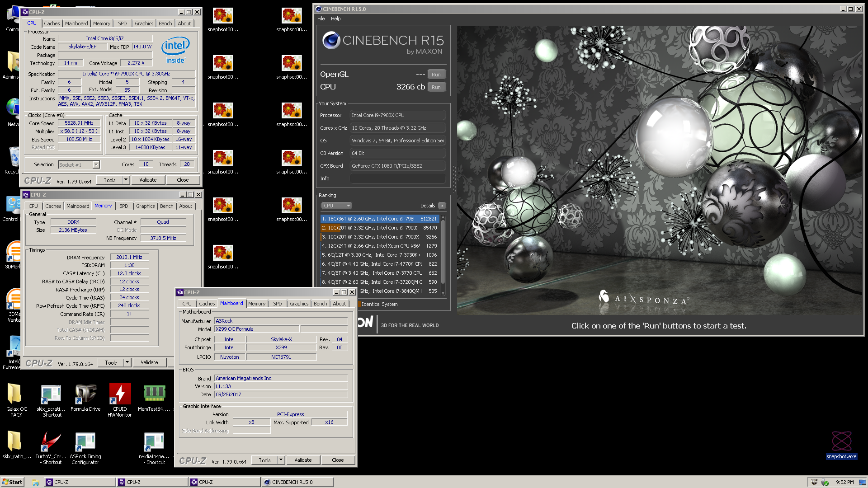This screenshot has height=488, width=868.
Task: Open Graphics tab in CPU-Z Mainboard window
Action: [299, 304]
